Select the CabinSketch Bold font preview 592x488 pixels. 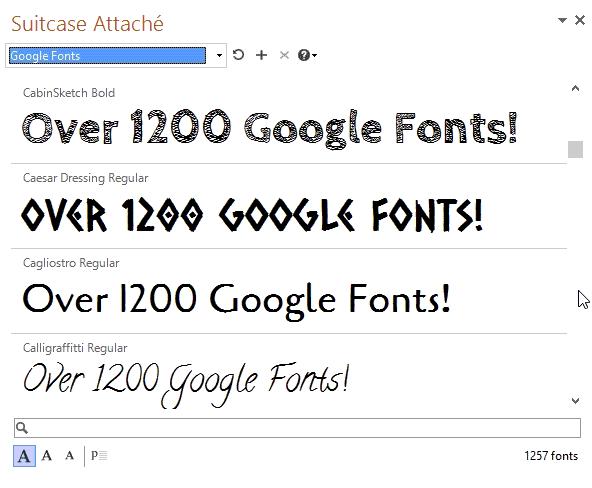pos(289,121)
